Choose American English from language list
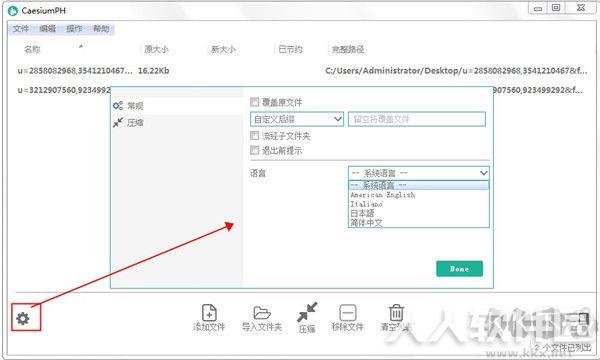Viewport: 600px width, 360px height. pyautogui.click(x=419, y=195)
